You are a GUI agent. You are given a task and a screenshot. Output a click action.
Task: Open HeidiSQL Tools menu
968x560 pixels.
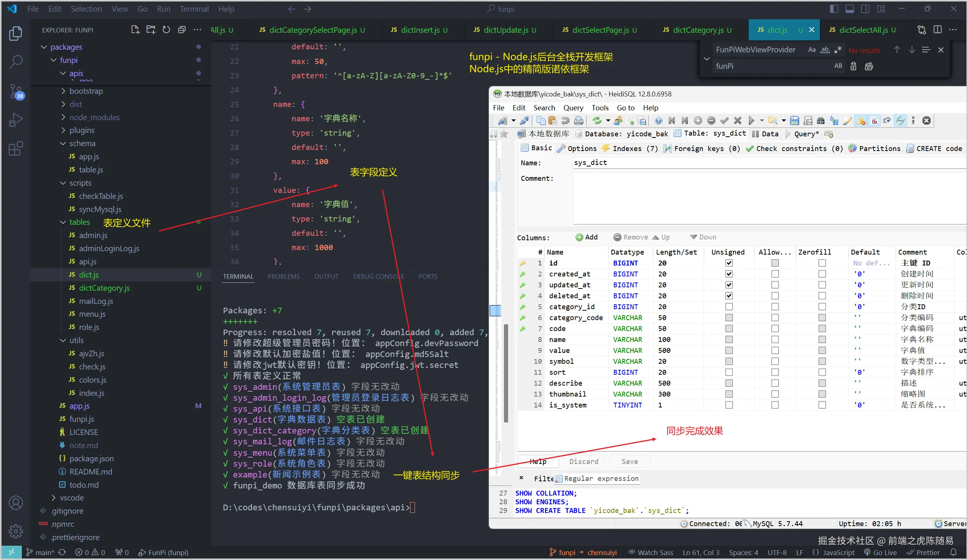coord(600,108)
